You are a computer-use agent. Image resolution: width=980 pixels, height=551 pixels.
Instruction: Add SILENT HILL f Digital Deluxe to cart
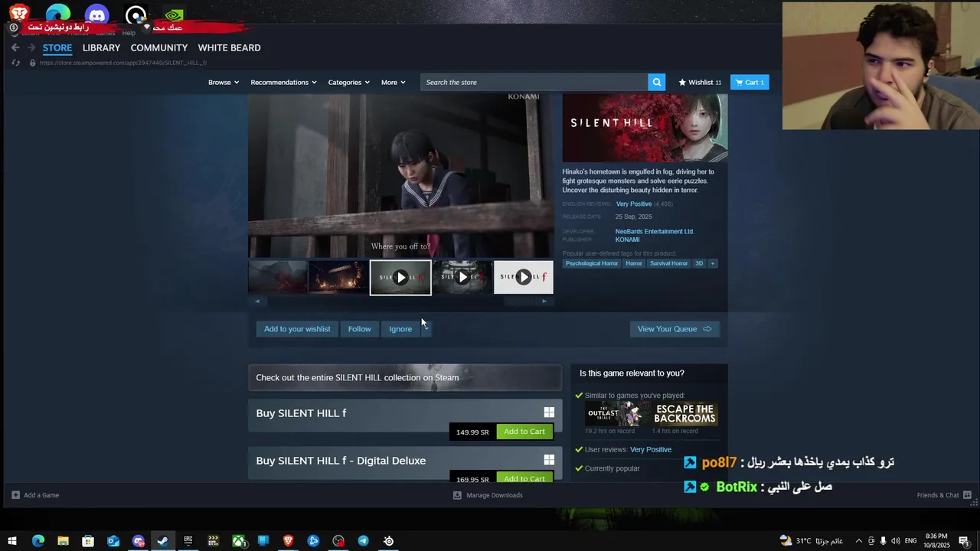[x=524, y=478]
